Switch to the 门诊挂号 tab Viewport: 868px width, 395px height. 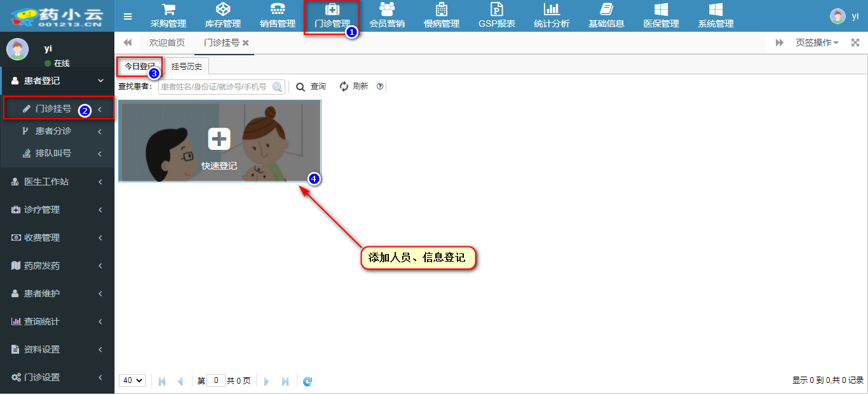(222, 43)
